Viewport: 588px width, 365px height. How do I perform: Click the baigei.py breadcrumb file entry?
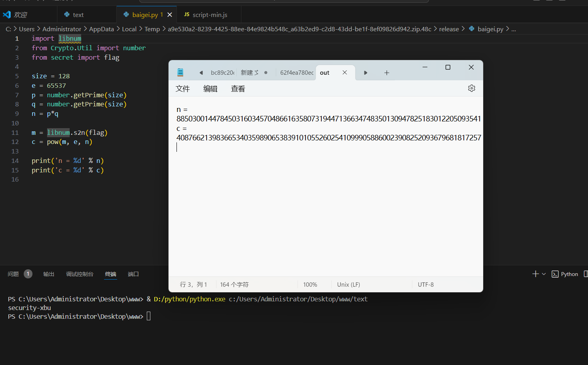coord(490,29)
